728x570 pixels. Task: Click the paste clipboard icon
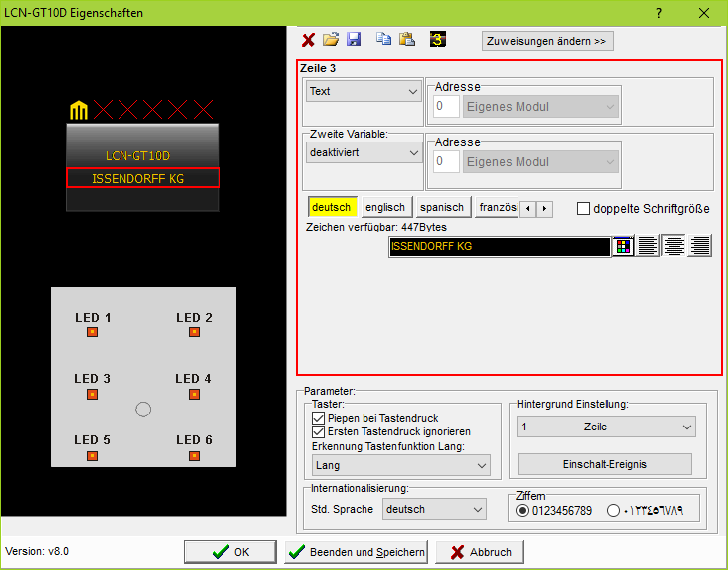point(406,40)
